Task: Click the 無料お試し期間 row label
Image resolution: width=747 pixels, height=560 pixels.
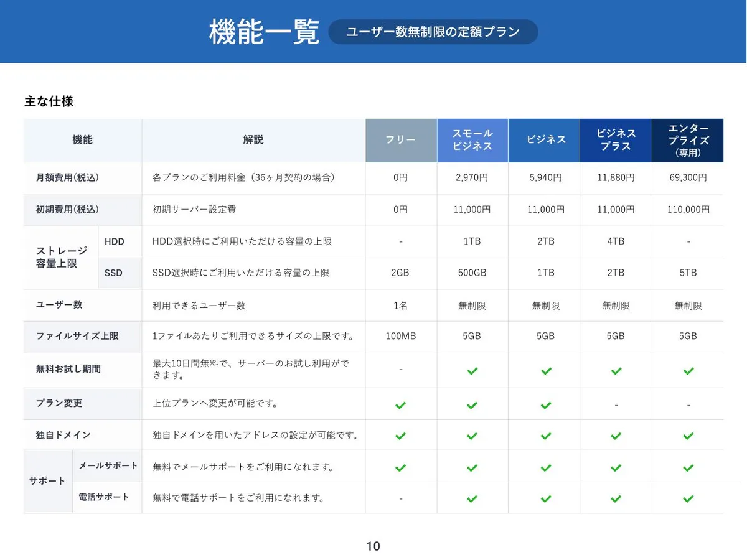Action: 68,369
